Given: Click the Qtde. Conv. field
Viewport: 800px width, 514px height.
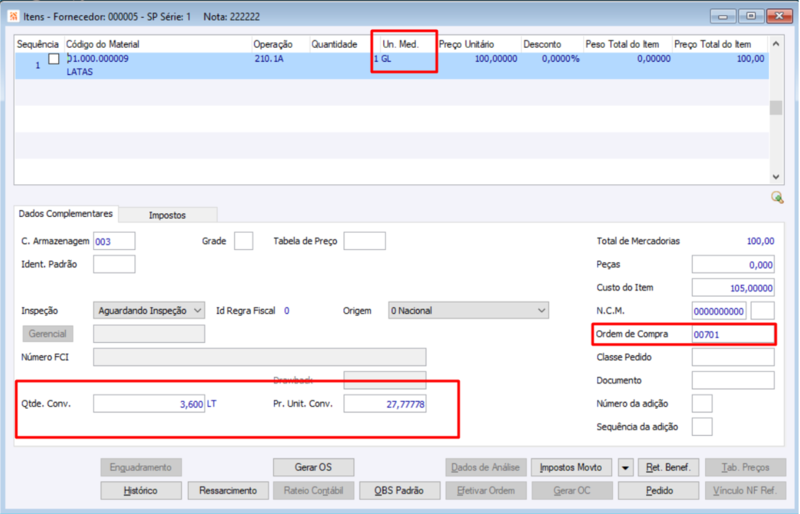Looking at the screenshot, I should 149,404.
